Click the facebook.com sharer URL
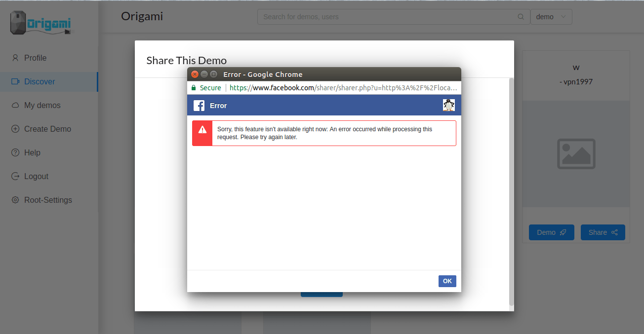 (316, 87)
